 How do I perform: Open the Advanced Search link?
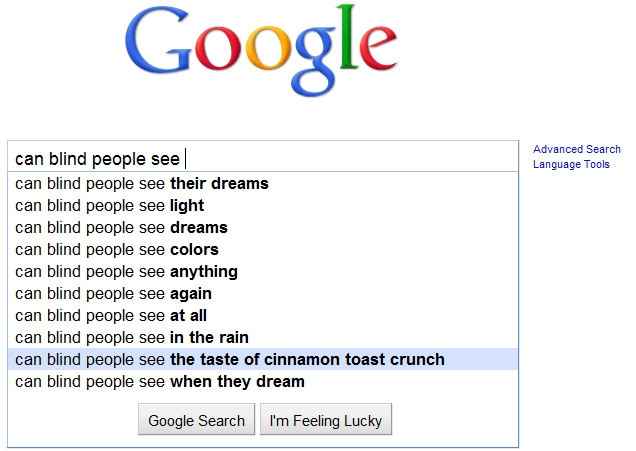point(576,149)
